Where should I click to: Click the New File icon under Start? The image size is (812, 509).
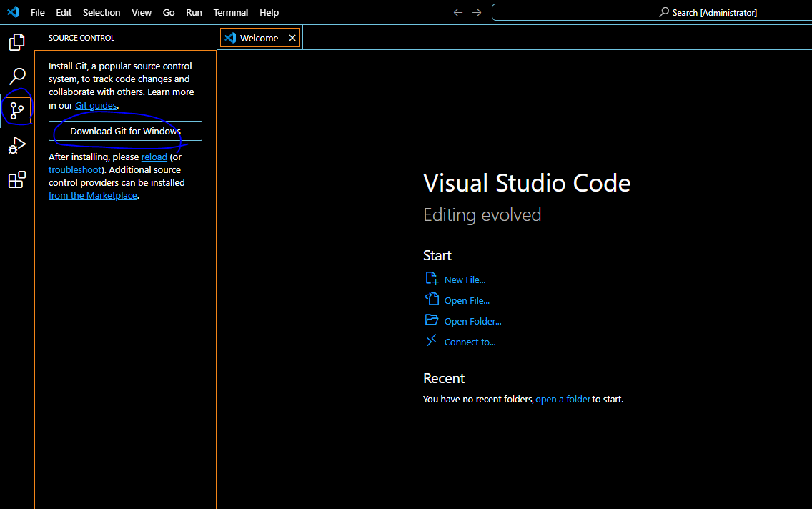click(432, 279)
